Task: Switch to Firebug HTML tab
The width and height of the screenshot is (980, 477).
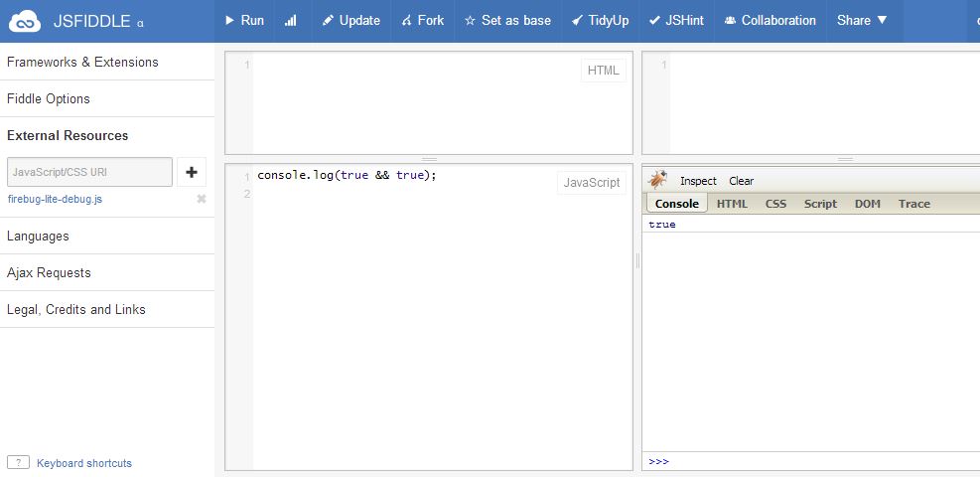Action: 732,204
